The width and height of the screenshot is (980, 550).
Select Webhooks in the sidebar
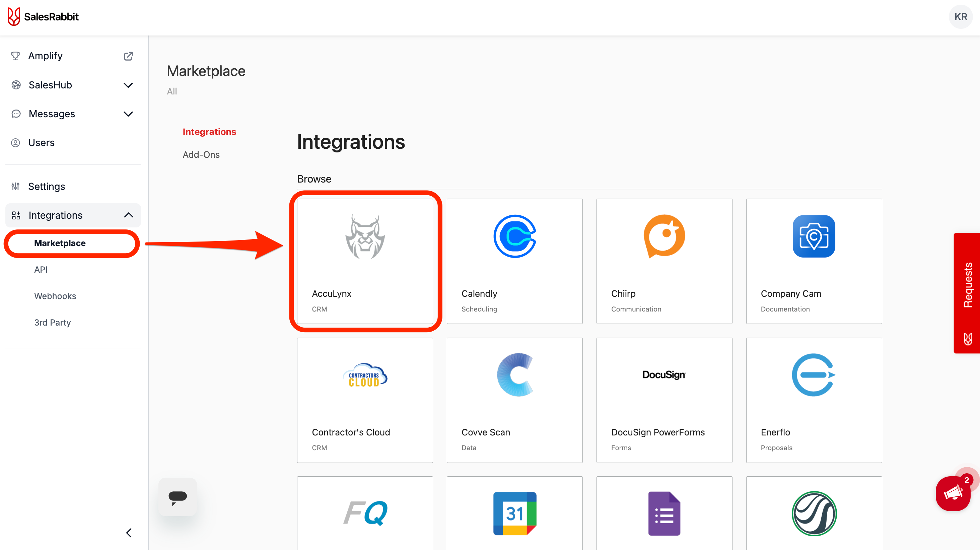click(55, 296)
